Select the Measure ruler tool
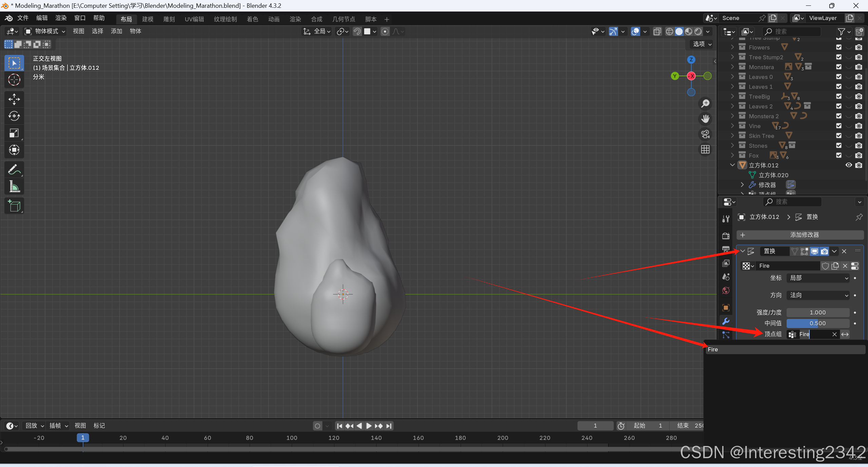The height and width of the screenshot is (467, 868). (x=14, y=186)
